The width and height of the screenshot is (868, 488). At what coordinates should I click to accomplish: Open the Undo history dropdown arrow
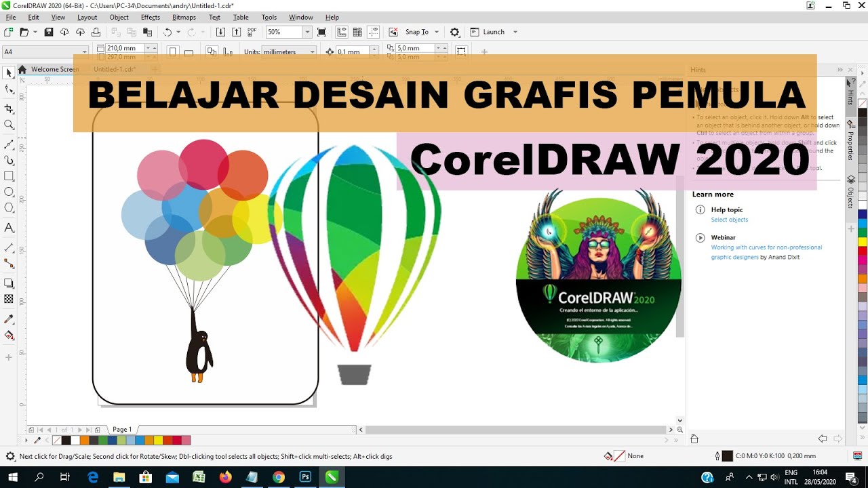(x=178, y=32)
